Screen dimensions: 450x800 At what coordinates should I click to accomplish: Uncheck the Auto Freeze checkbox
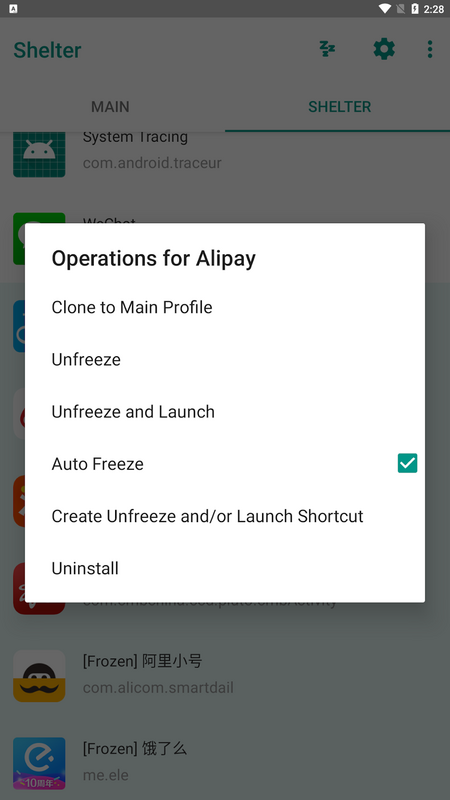coord(407,463)
